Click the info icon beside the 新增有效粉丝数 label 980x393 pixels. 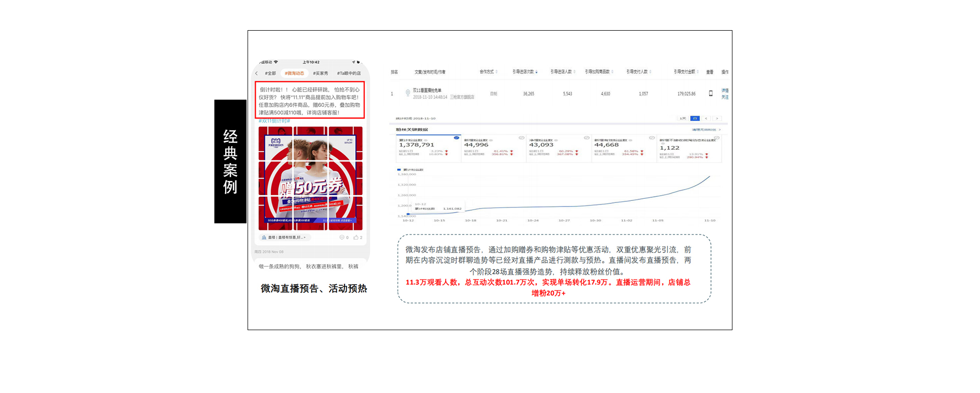(x=630, y=140)
